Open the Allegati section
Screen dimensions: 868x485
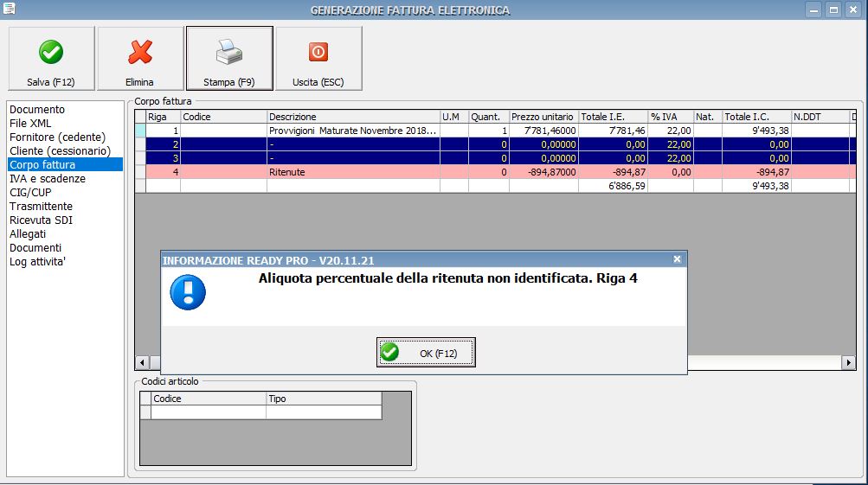28,234
